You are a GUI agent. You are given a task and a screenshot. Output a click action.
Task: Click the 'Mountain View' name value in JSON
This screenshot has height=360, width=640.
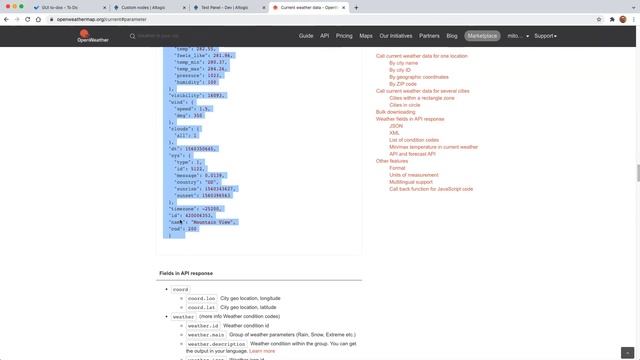click(x=212, y=222)
